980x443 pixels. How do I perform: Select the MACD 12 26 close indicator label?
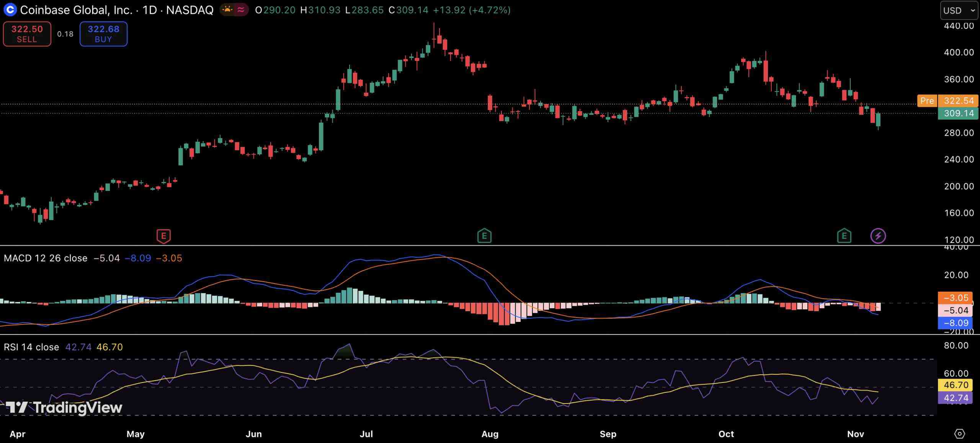coord(46,258)
